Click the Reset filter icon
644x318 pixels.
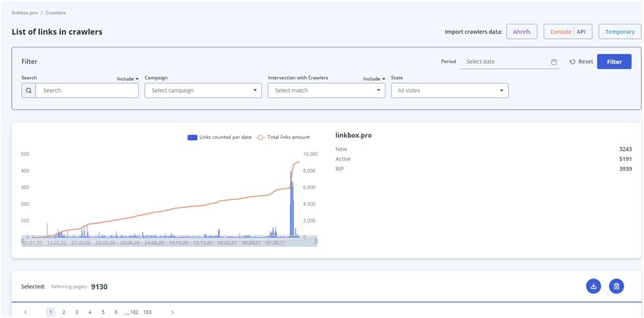(573, 62)
